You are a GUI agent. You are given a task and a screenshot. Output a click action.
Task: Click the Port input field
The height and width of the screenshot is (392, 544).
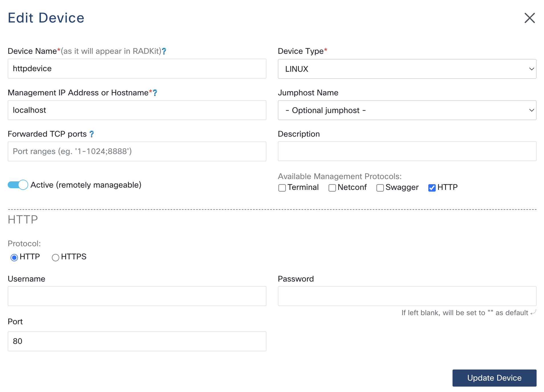(x=137, y=341)
